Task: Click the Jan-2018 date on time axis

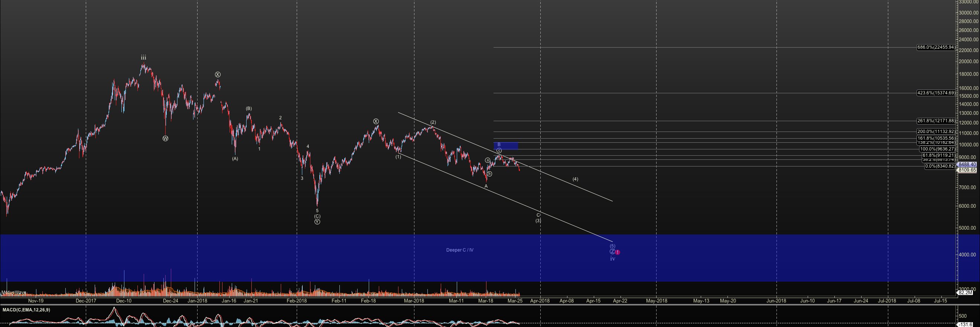Action: [197, 301]
